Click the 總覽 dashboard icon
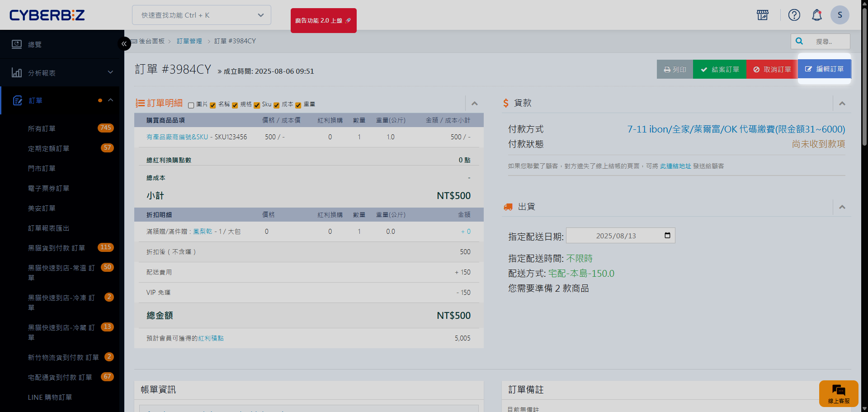Viewport: 868px width, 412px height. [x=17, y=44]
